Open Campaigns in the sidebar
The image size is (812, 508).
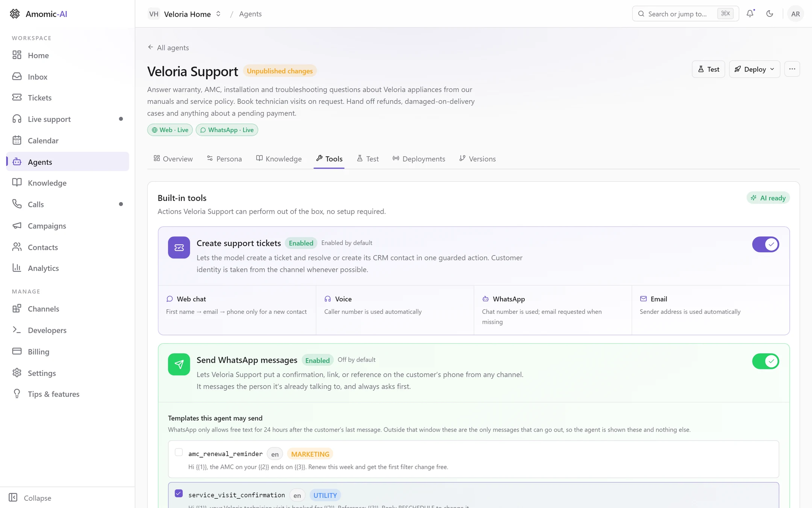tap(68, 226)
